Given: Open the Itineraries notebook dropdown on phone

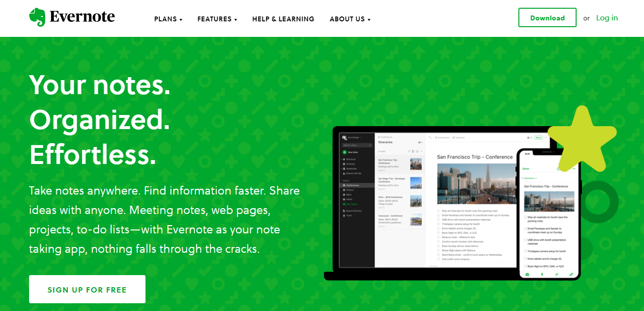Looking at the screenshot, I should pos(529,178).
